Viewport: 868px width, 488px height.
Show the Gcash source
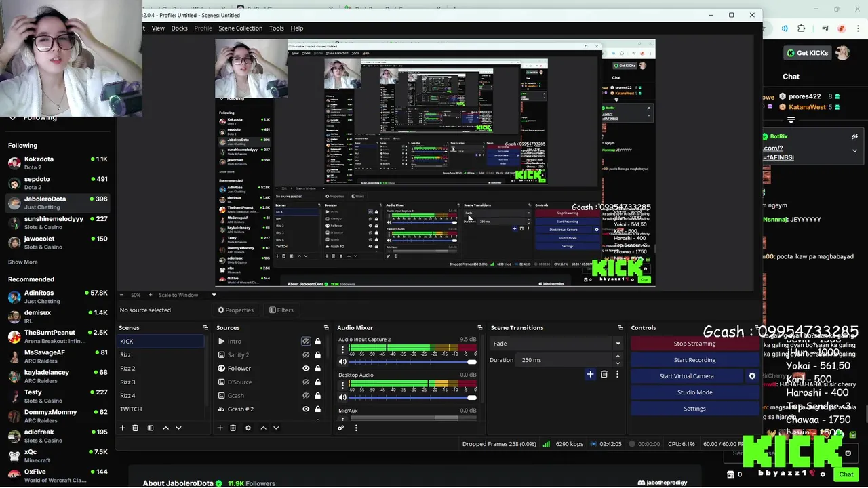(x=306, y=396)
